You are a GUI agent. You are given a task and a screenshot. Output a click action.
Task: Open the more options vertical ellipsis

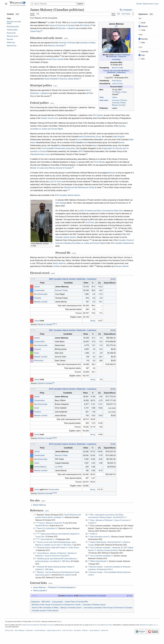pos(133,14)
